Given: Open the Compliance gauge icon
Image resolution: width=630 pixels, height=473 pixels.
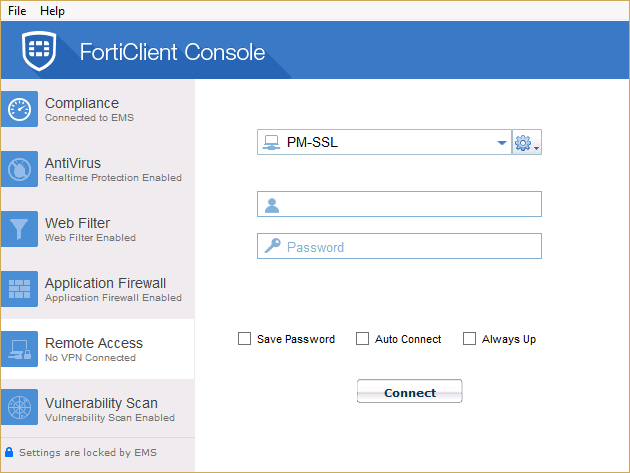Looking at the screenshot, I should (x=19, y=109).
